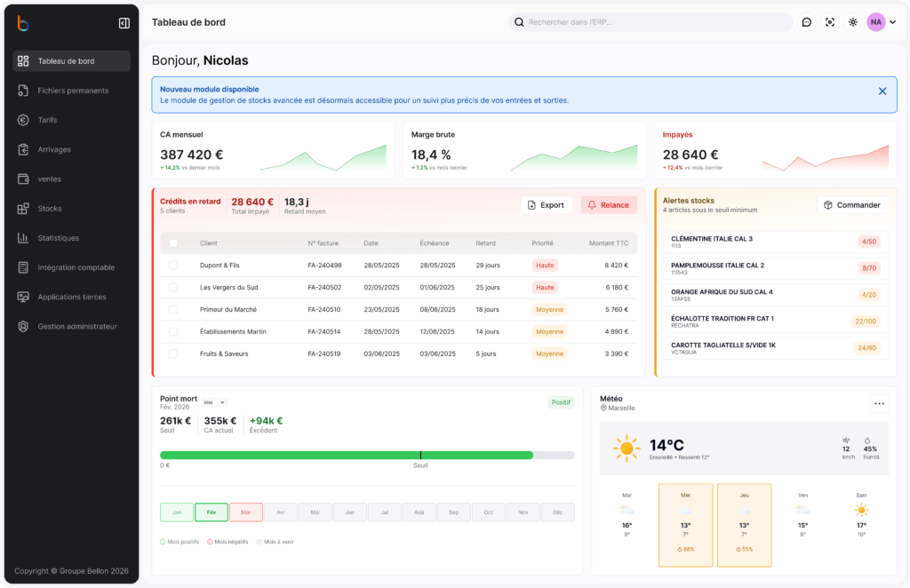
Task: Open Statistiques via its chart icon
Action: (x=23, y=238)
